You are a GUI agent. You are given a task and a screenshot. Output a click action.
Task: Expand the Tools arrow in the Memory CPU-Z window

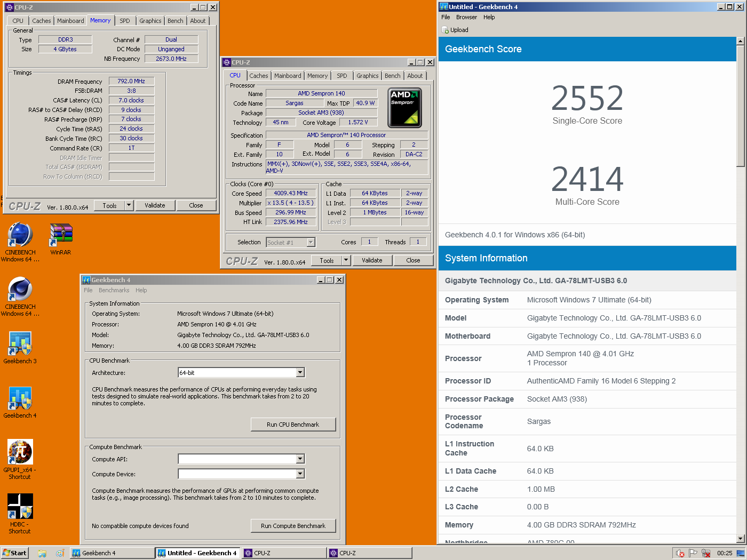(129, 205)
